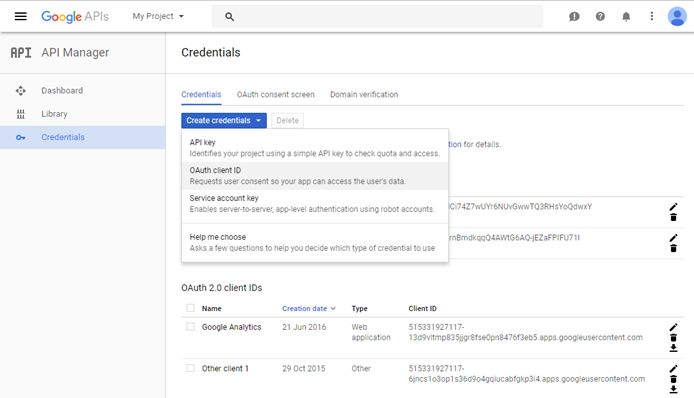Edit the API key ending in YoQdwxY

coord(673,207)
